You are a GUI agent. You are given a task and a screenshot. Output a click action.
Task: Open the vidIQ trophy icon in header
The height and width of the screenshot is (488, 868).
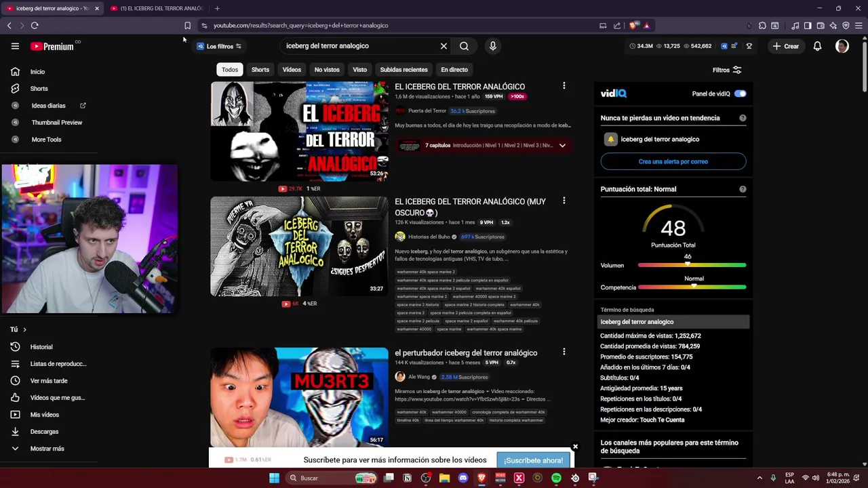(749, 46)
